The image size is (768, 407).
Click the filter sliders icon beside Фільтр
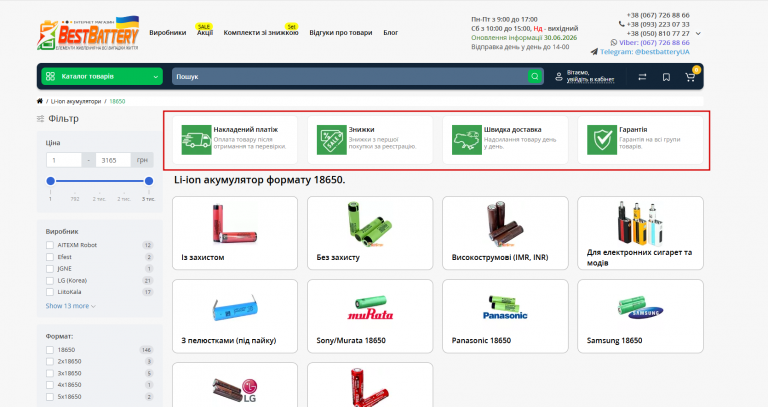coord(41,119)
